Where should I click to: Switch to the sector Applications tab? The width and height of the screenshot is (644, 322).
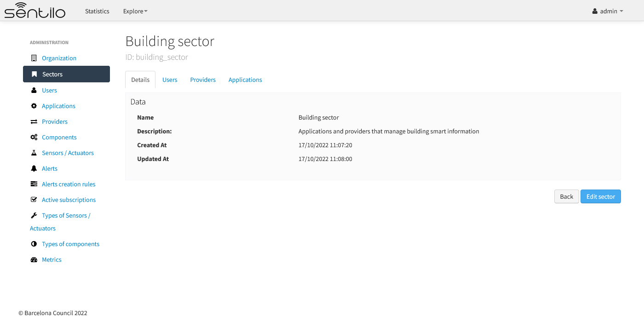[x=245, y=80]
